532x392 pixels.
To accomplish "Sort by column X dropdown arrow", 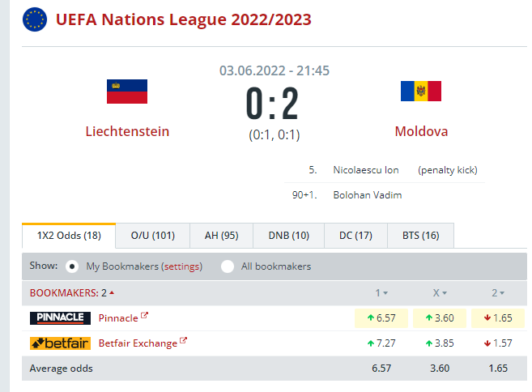I will pos(445,293).
